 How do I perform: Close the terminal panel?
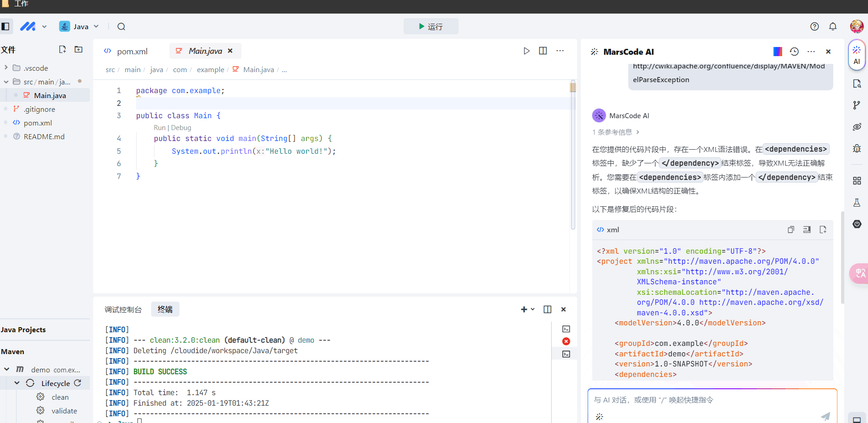563,309
